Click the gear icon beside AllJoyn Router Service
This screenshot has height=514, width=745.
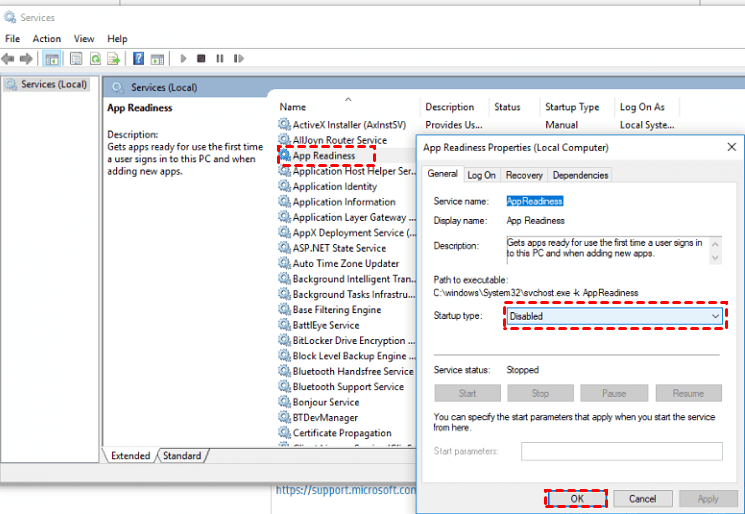284,140
